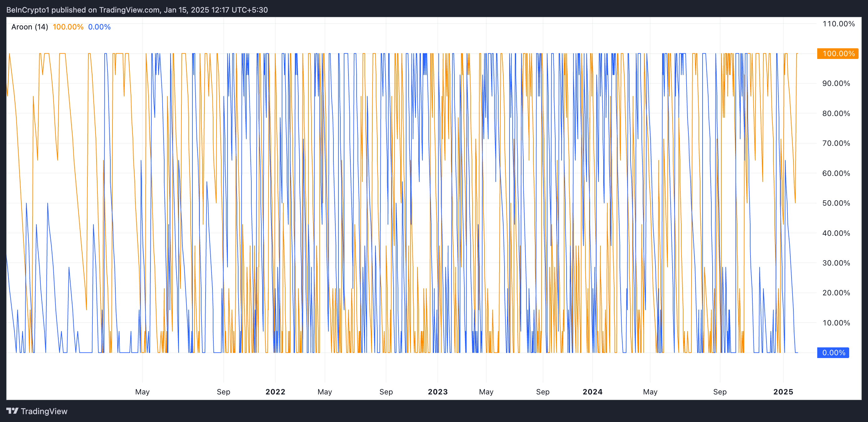Click the first May label on time axis

point(142,392)
